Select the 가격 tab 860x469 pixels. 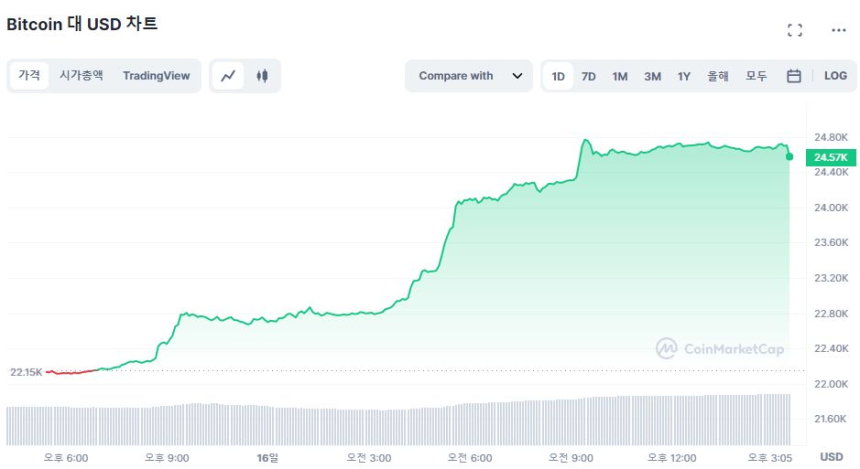(29, 75)
